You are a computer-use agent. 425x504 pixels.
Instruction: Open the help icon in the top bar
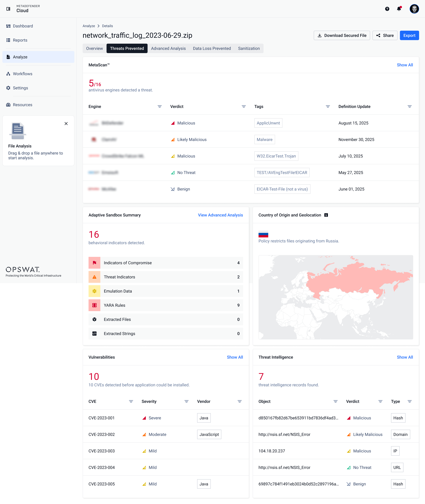[x=387, y=9]
